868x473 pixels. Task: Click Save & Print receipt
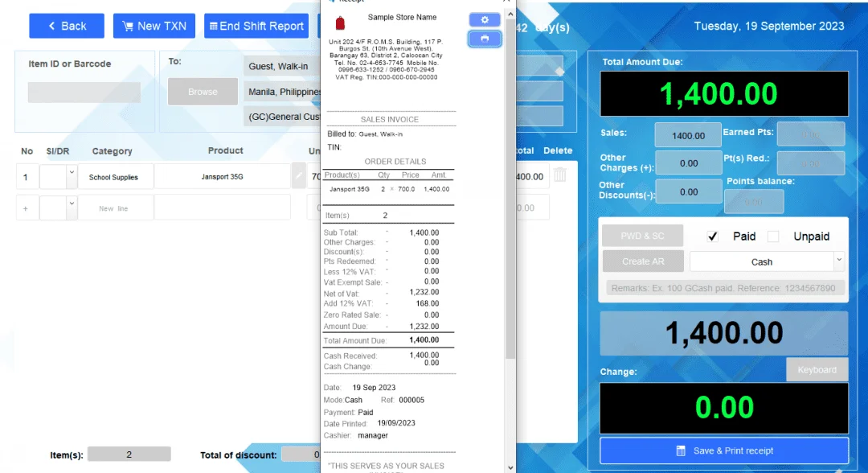(x=724, y=450)
